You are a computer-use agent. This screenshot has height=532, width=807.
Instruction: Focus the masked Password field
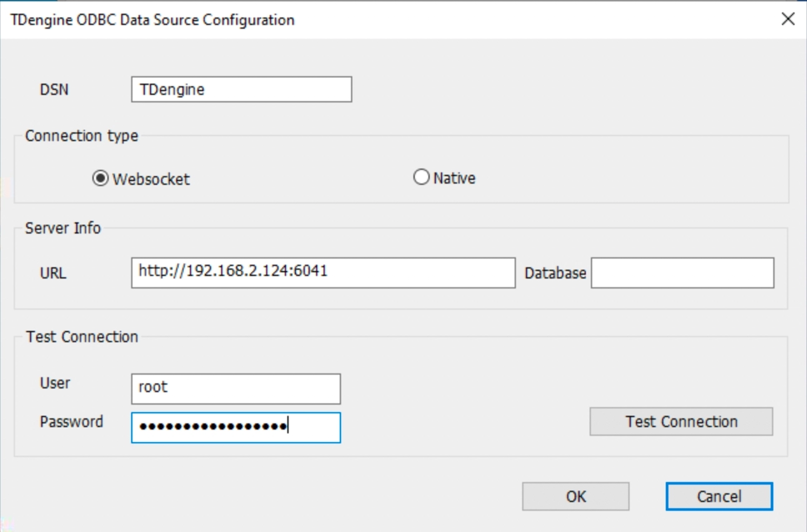(235, 427)
